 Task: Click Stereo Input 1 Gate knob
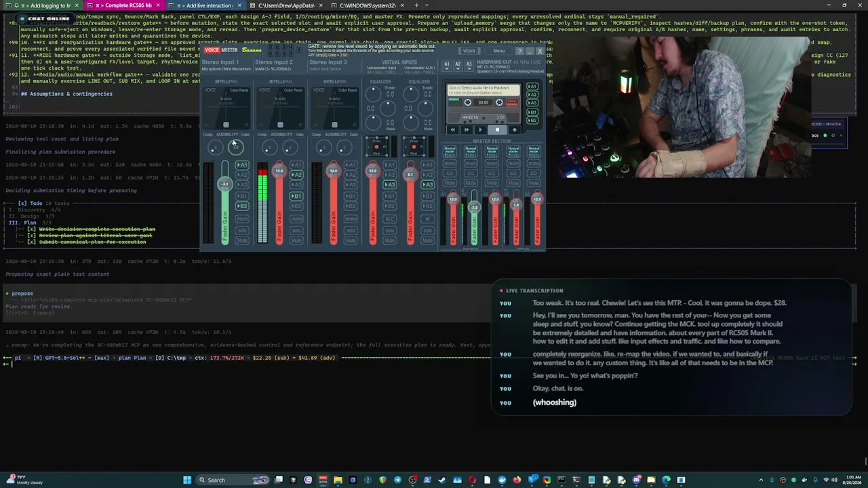[x=236, y=147]
